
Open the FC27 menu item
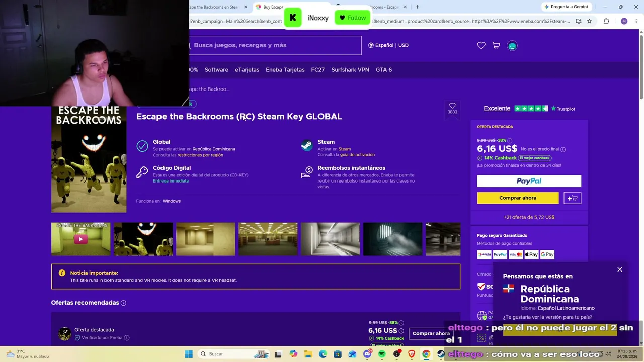point(318,70)
